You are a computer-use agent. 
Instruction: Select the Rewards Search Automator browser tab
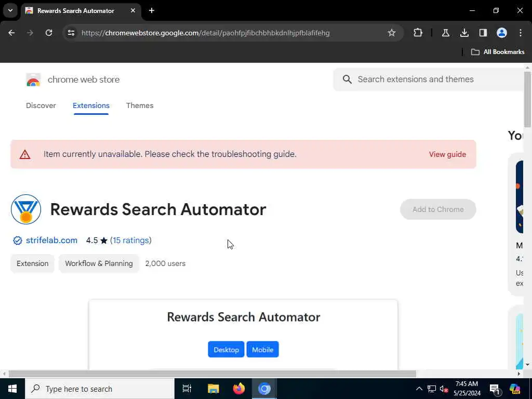[81, 10]
